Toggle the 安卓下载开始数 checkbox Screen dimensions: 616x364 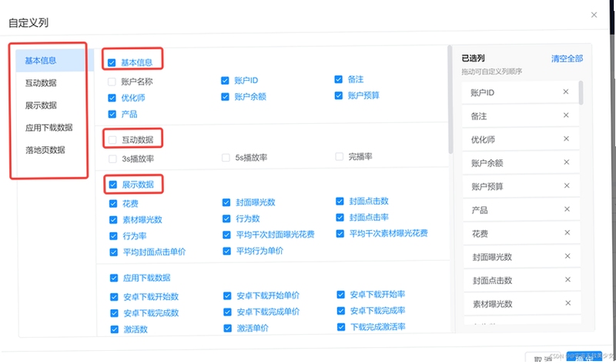[114, 297]
